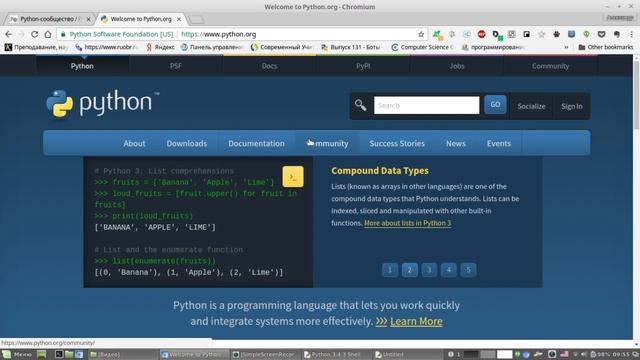Open the PyPI top navigation tab
The width and height of the screenshot is (640, 360).
pos(363,66)
